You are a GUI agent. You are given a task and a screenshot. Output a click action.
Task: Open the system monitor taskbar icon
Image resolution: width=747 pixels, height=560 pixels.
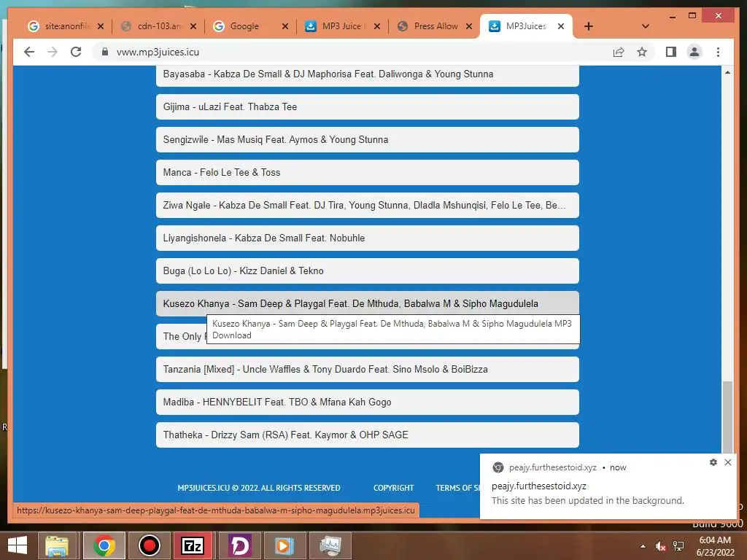click(x=330, y=545)
